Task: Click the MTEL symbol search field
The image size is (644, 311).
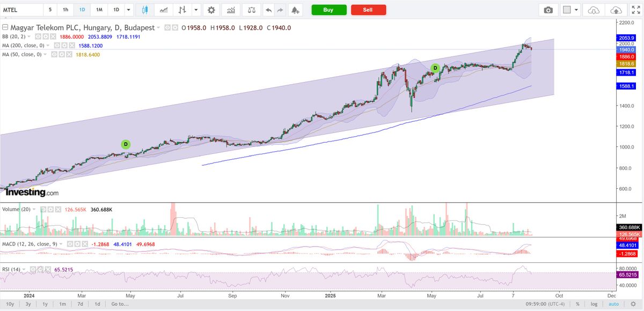Action: pos(20,10)
